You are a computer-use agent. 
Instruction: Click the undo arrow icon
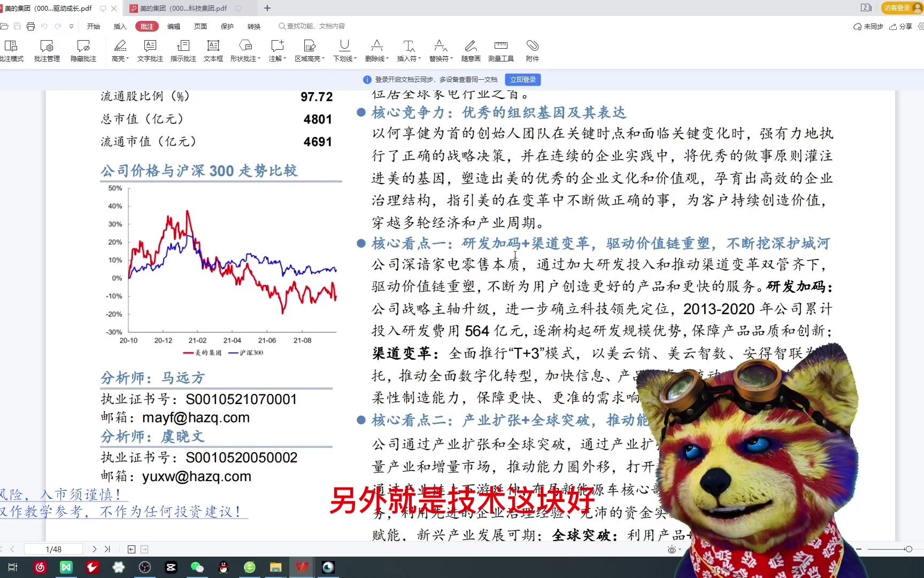click(x=44, y=26)
